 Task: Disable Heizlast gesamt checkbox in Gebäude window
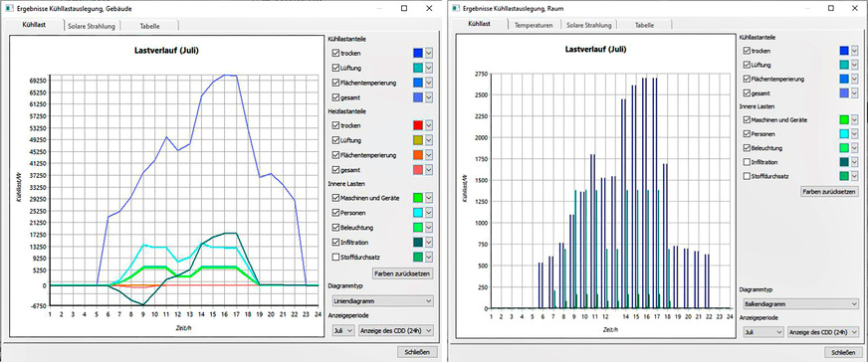click(334, 169)
